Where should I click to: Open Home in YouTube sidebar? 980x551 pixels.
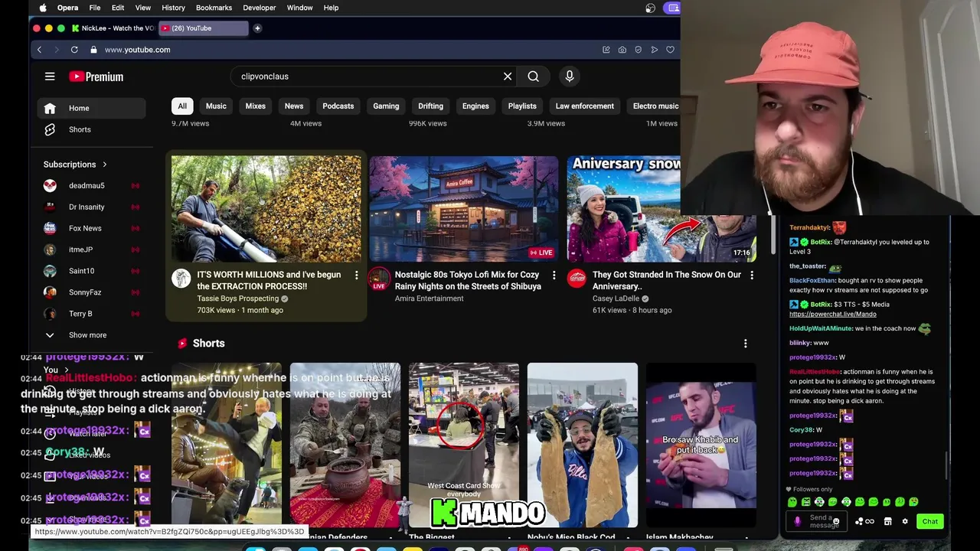coord(91,108)
